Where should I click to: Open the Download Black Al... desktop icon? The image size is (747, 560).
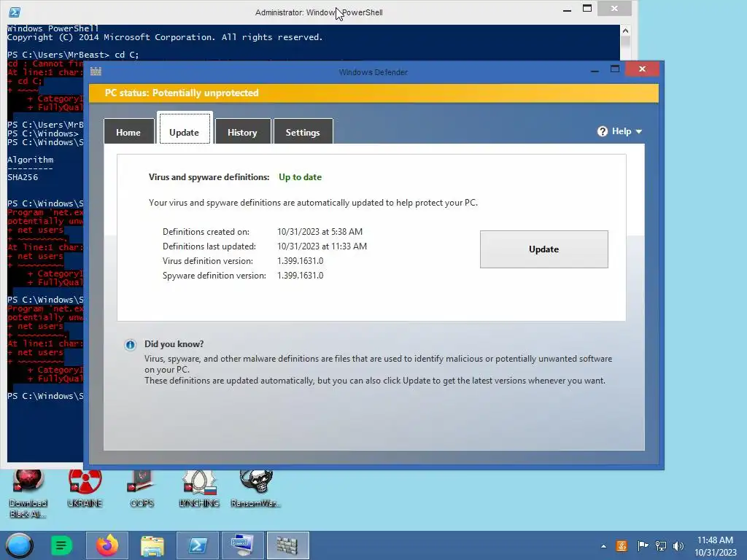click(x=28, y=494)
